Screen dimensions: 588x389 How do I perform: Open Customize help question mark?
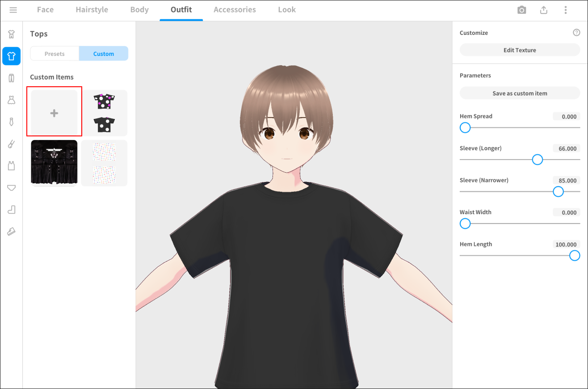click(x=576, y=33)
